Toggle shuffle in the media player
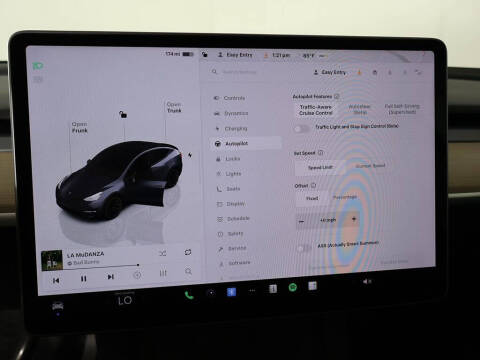Image resolution: width=480 pixels, height=360 pixels. click(x=162, y=254)
